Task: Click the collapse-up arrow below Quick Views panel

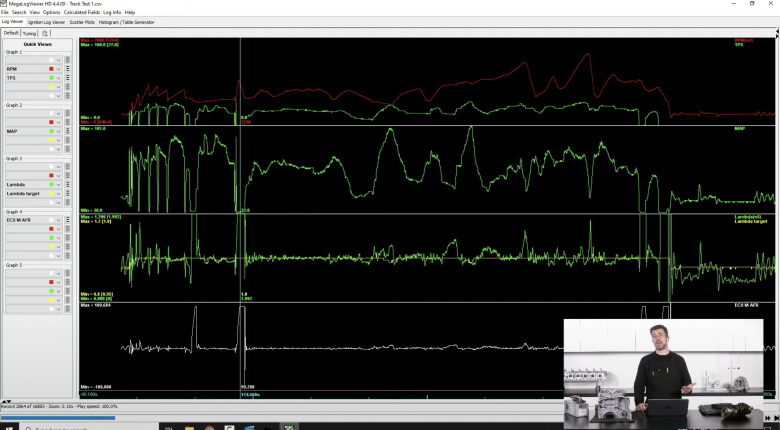Action: (6, 401)
